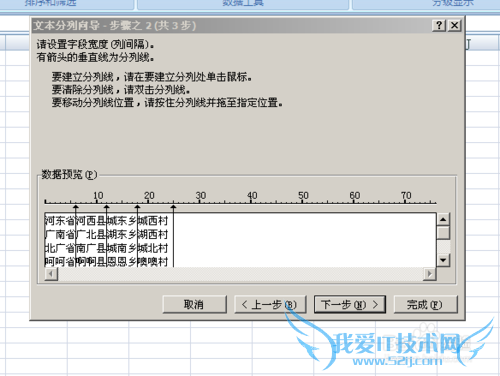Click 排序和筛选 ribbon group label behind dialog
This screenshot has width=500, height=376.
point(51,3)
